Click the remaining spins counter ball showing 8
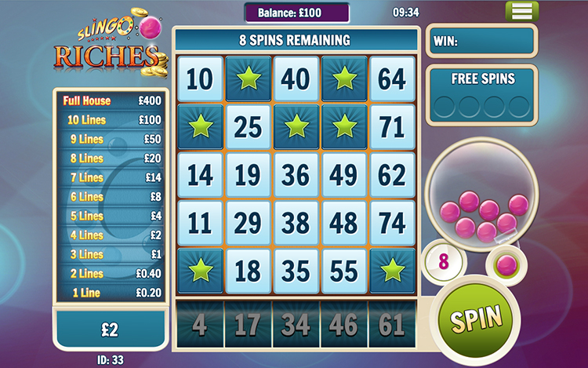588x368 pixels. pos(444,261)
